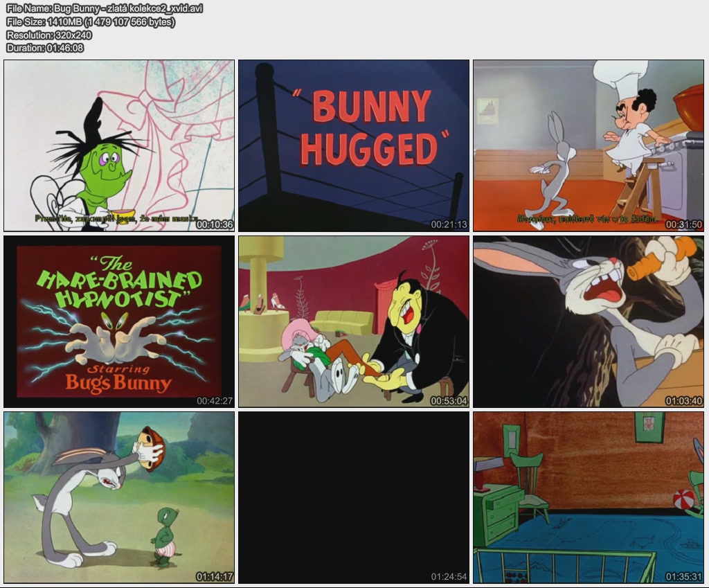709x588 pixels.
Task: Click Bugs Bunny eating carrot close-up frame
Action: coord(588,321)
